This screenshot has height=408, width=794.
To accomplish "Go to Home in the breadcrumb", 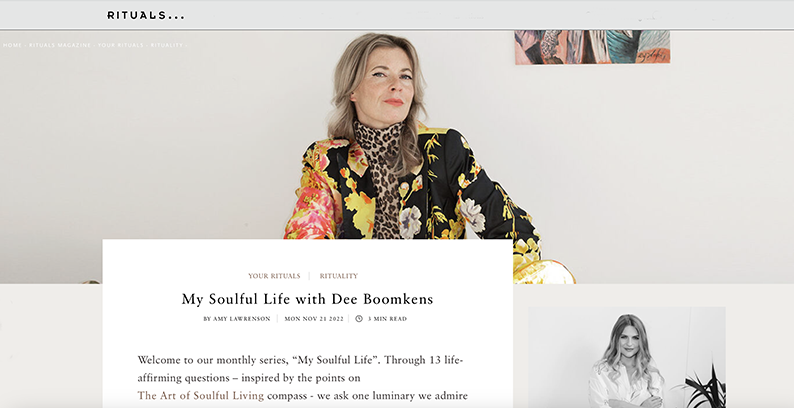I will [13, 45].
